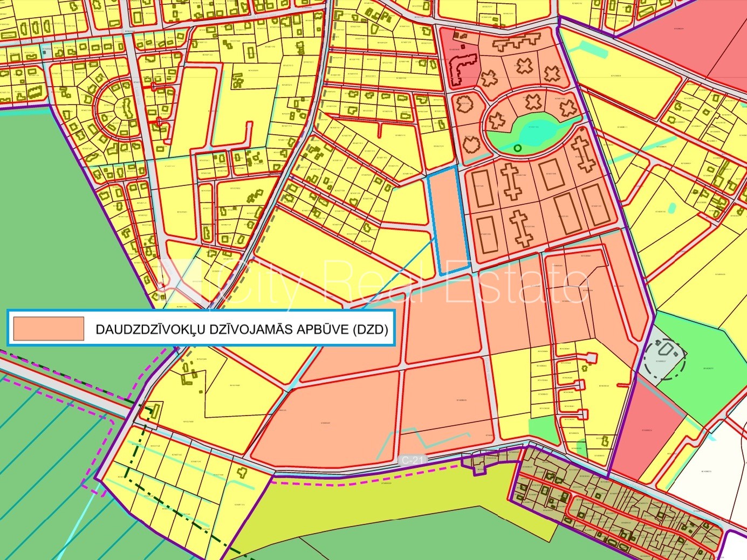Click the small green circle marker in the pond
747x560 pixels.
point(518,148)
